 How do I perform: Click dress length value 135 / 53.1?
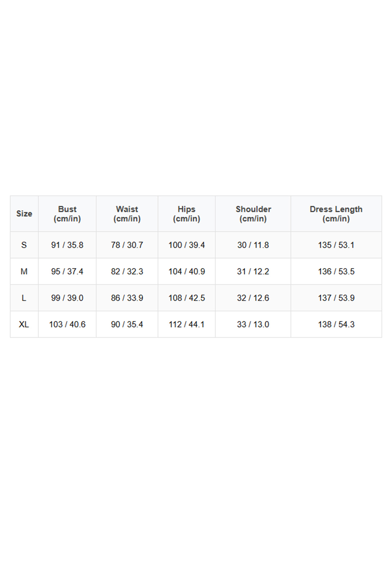point(336,245)
